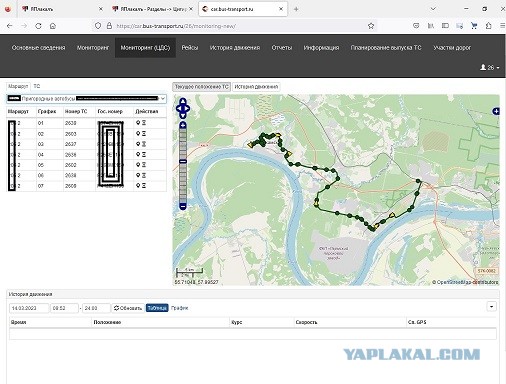The width and height of the screenshot is (506, 384).
Task: Show location for schedule 03 vehicle
Action: coord(138,144)
